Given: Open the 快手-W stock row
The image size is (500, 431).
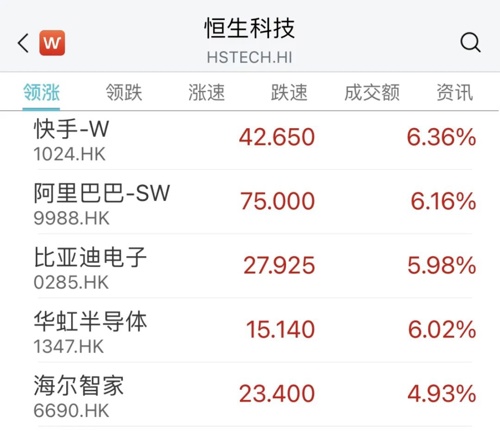Looking at the screenshot, I should point(250,140).
